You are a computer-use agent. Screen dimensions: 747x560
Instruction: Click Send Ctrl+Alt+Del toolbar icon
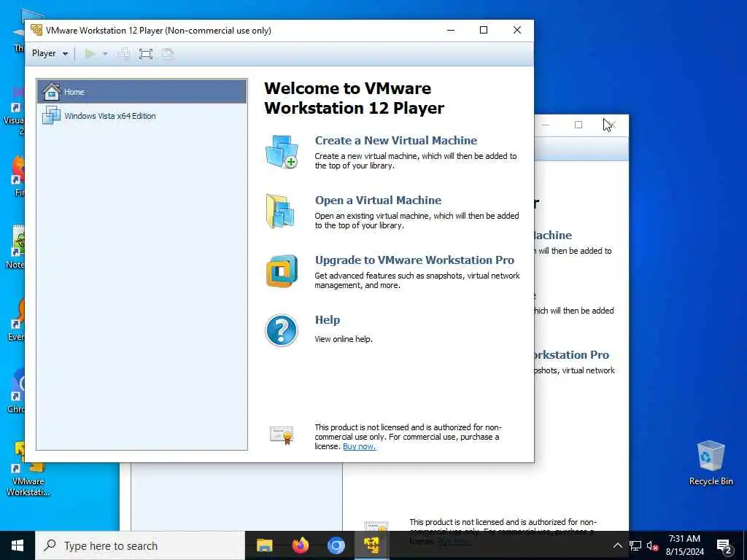tap(124, 53)
